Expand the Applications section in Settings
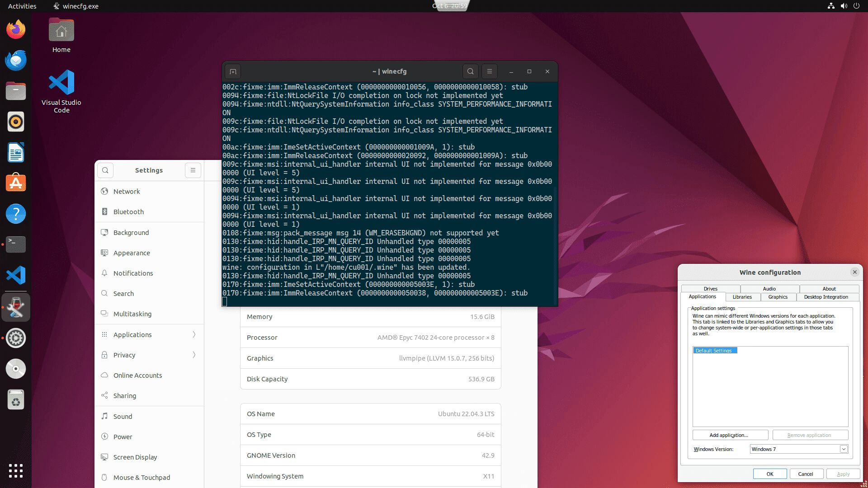This screenshot has height=488, width=868. 149,335
